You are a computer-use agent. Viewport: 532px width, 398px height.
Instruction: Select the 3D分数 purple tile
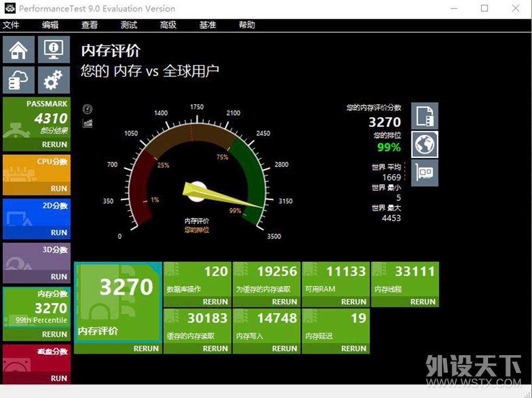click(37, 256)
